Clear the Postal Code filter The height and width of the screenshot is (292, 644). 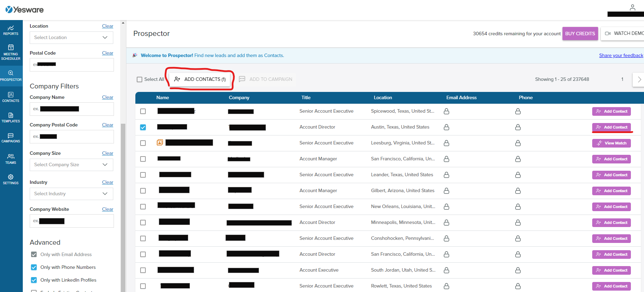108,53
